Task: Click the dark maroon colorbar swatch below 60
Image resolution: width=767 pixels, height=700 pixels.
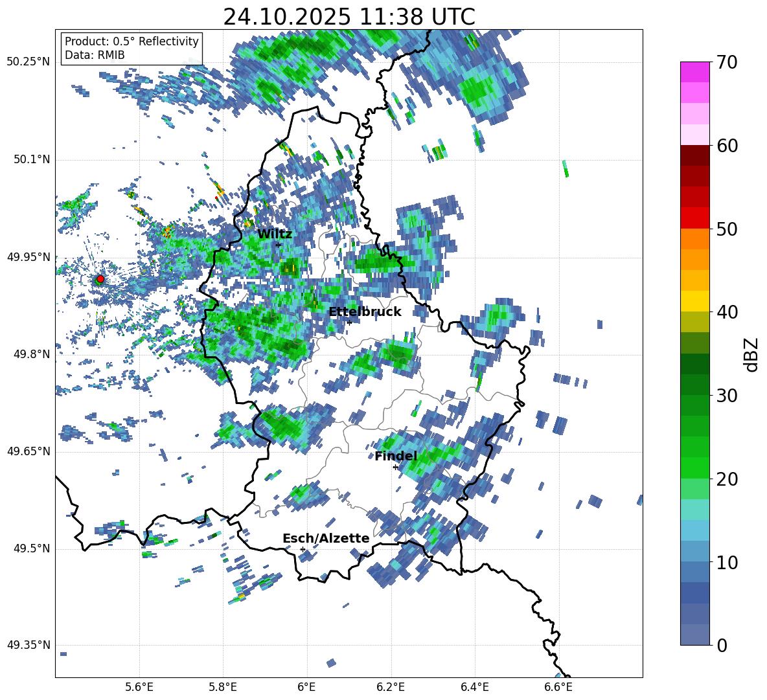Action: click(x=694, y=155)
